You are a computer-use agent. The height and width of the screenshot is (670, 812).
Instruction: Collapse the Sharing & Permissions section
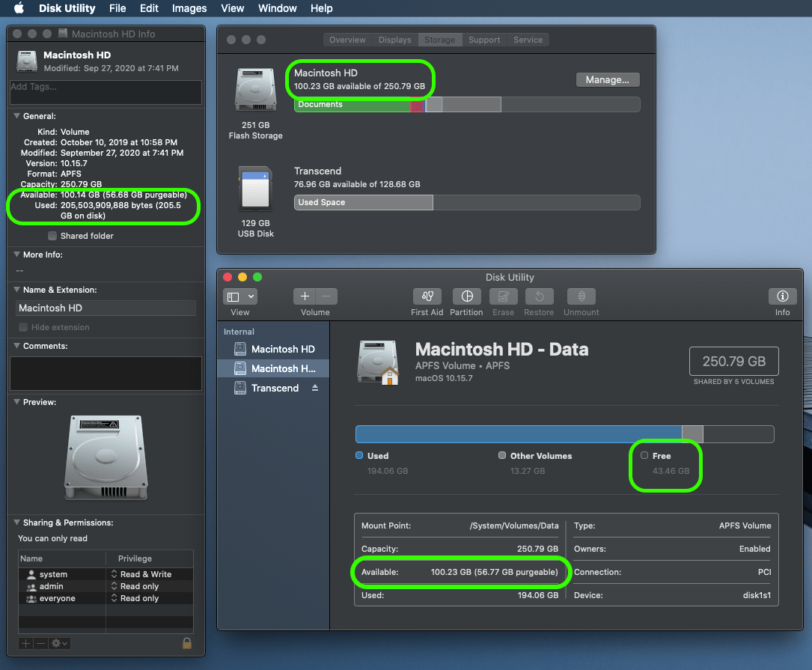point(17,523)
